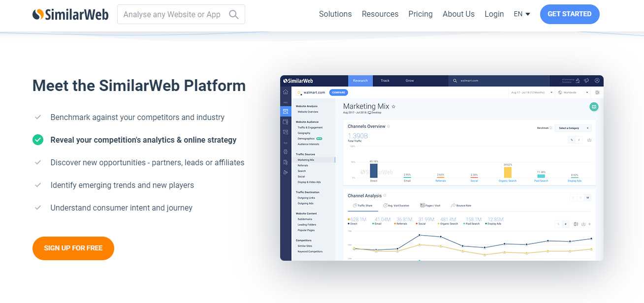Click the GET STARTED button
644x303 pixels.
pos(569,14)
